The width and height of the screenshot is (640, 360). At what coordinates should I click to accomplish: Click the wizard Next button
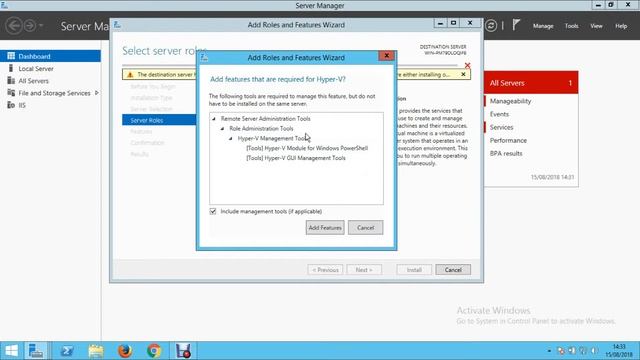(364, 270)
